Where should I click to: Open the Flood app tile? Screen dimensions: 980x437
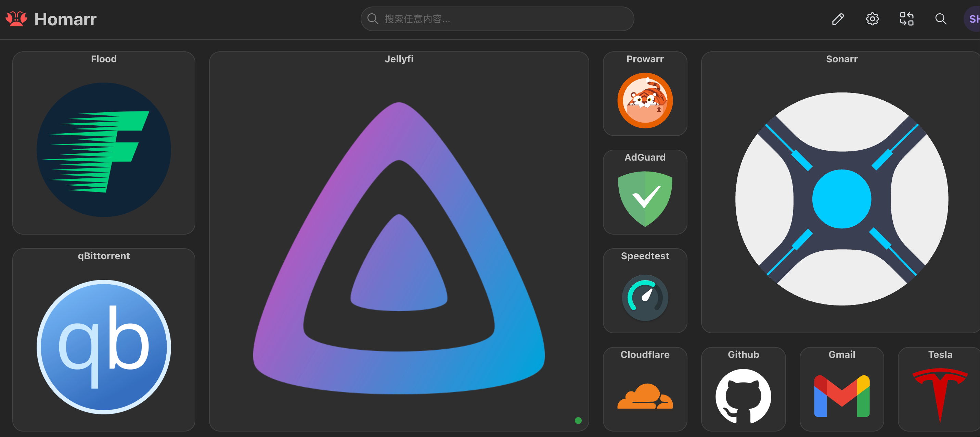[x=103, y=143]
